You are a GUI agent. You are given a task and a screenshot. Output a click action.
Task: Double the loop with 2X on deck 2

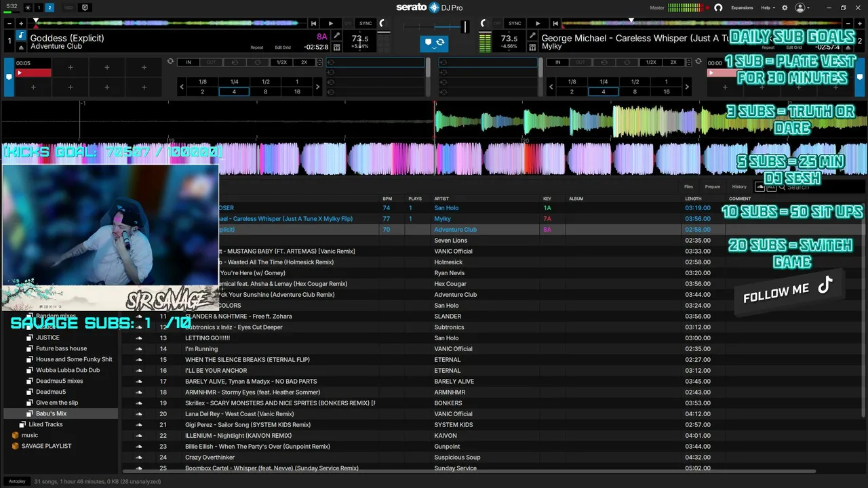[673, 62]
